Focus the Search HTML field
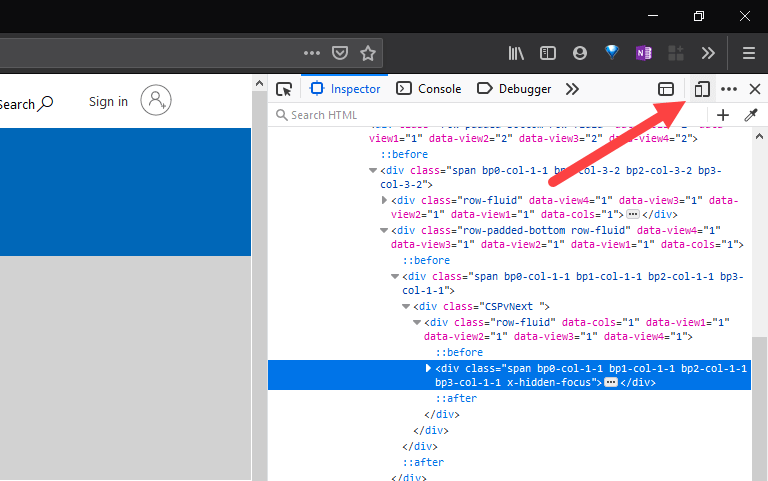768x481 pixels. [487, 115]
